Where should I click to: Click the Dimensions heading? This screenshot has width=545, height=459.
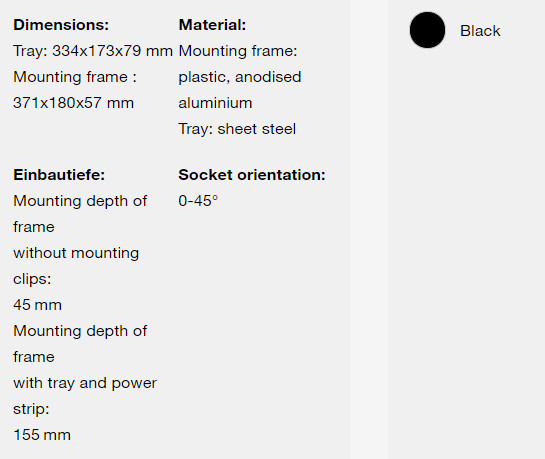pos(61,25)
